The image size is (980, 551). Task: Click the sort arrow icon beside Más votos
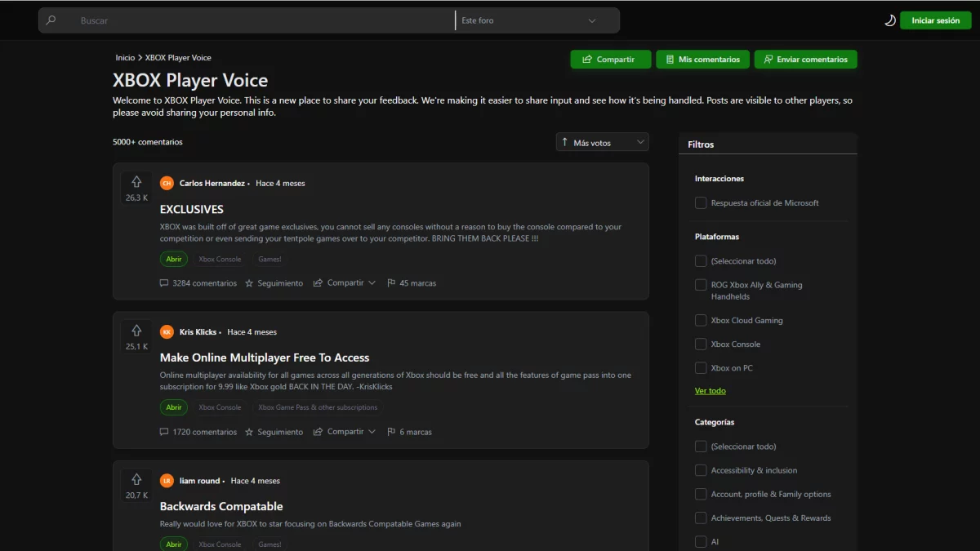pos(564,142)
